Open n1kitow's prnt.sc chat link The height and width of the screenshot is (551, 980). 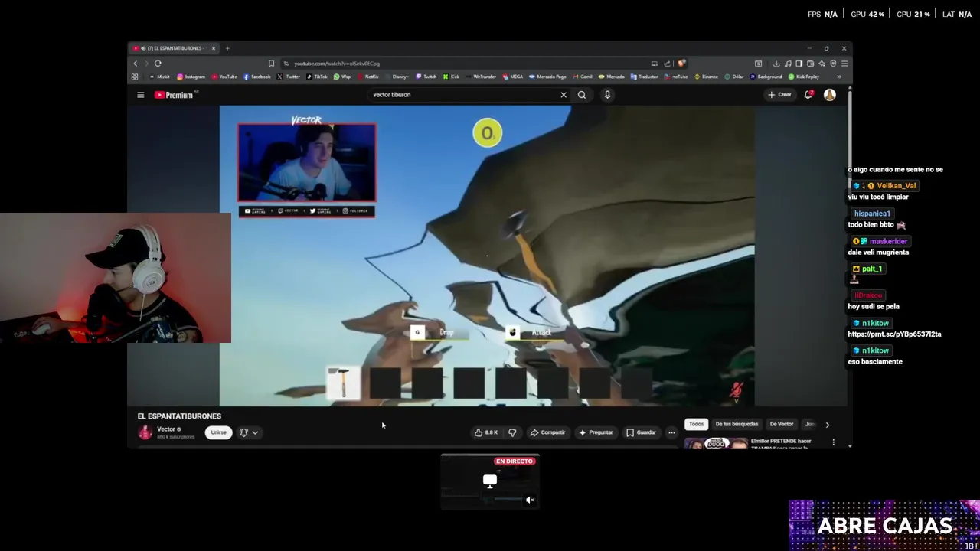click(894, 334)
